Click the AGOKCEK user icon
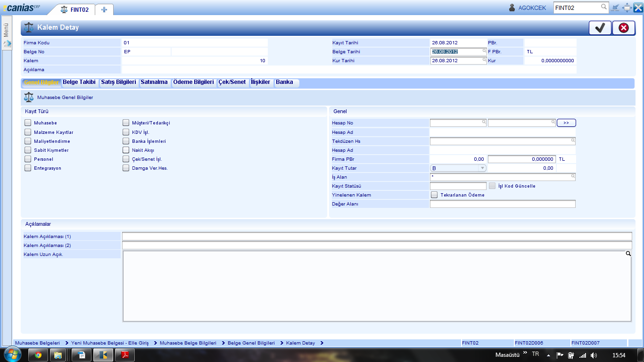 click(512, 8)
